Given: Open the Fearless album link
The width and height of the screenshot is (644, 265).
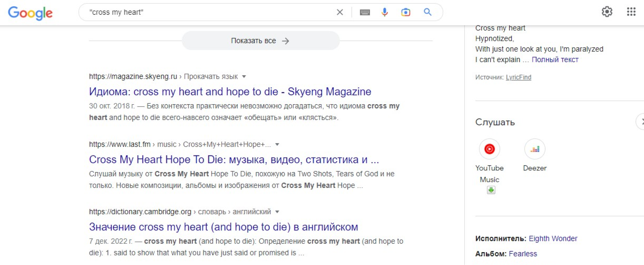Looking at the screenshot, I should pyautogui.click(x=523, y=254).
